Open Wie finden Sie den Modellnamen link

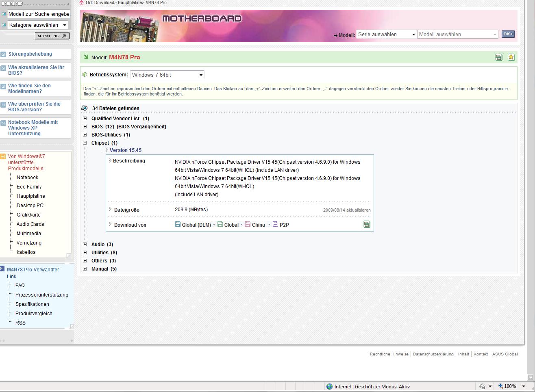[29, 89]
